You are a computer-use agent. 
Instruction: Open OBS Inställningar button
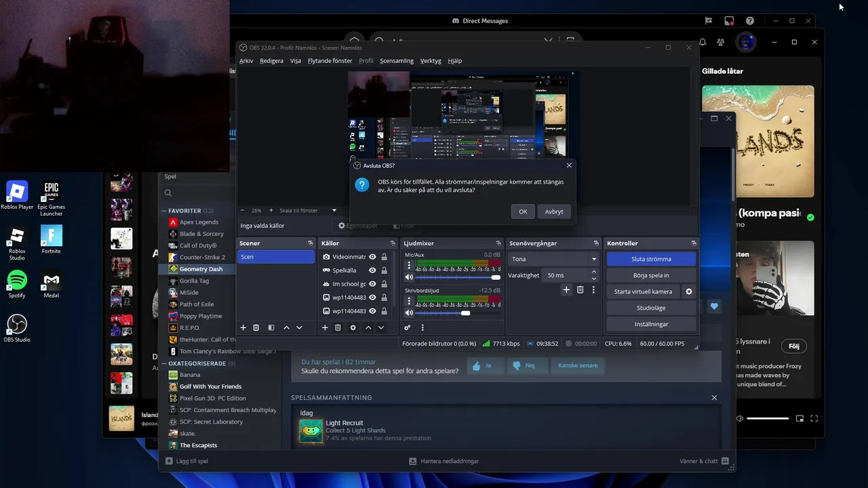click(x=651, y=324)
